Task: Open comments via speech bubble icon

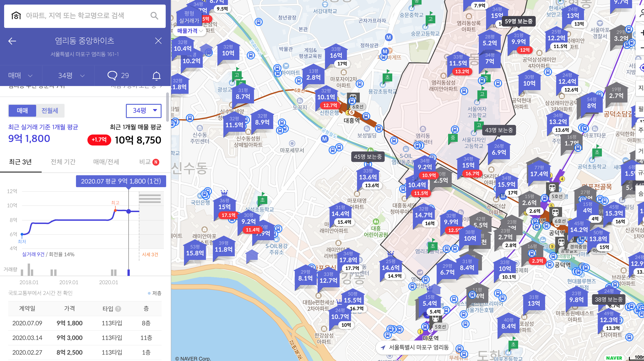Action: coord(112,75)
